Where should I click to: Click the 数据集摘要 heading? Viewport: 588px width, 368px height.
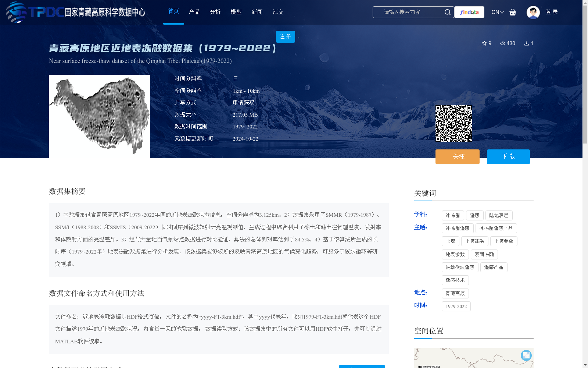[x=67, y=191]
